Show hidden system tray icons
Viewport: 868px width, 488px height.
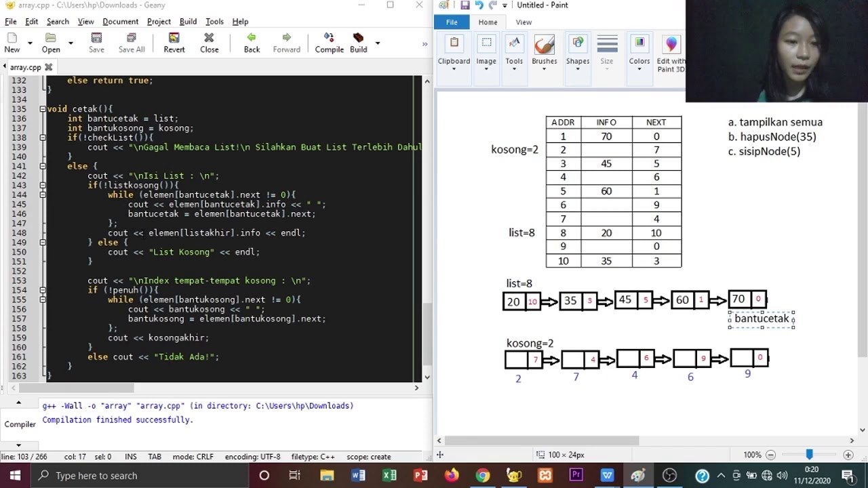720,475
